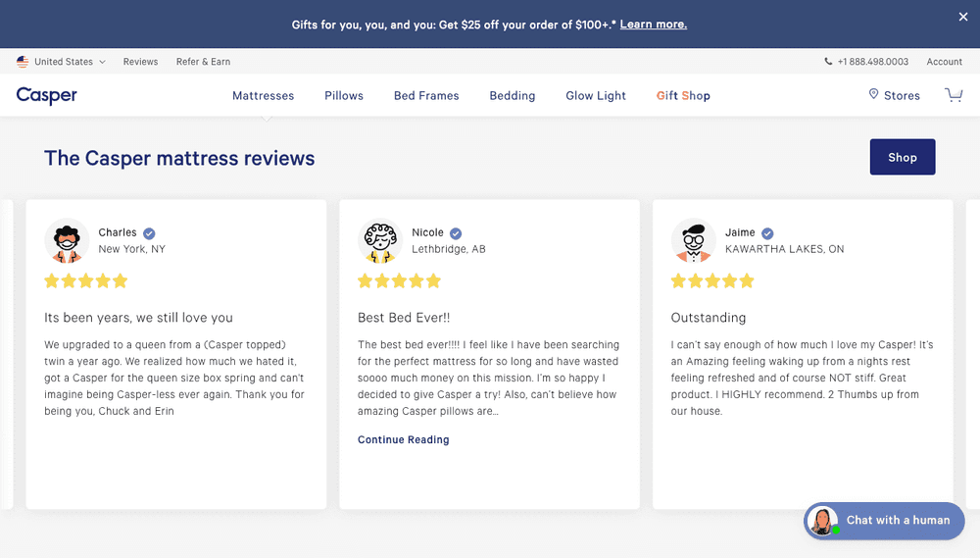Click location 'New York, NY'

132,249
